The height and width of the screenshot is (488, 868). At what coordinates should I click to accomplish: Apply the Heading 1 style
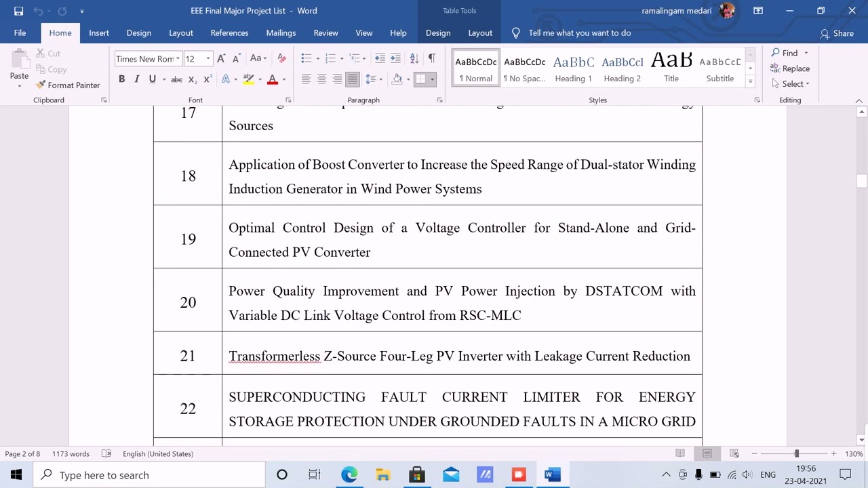[x=573, y=68]
